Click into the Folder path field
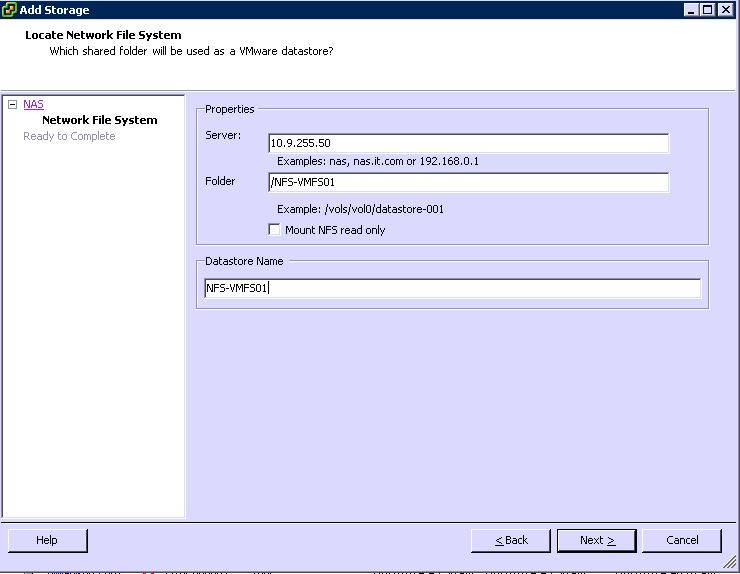740x574 pixels. coord(469,182)
